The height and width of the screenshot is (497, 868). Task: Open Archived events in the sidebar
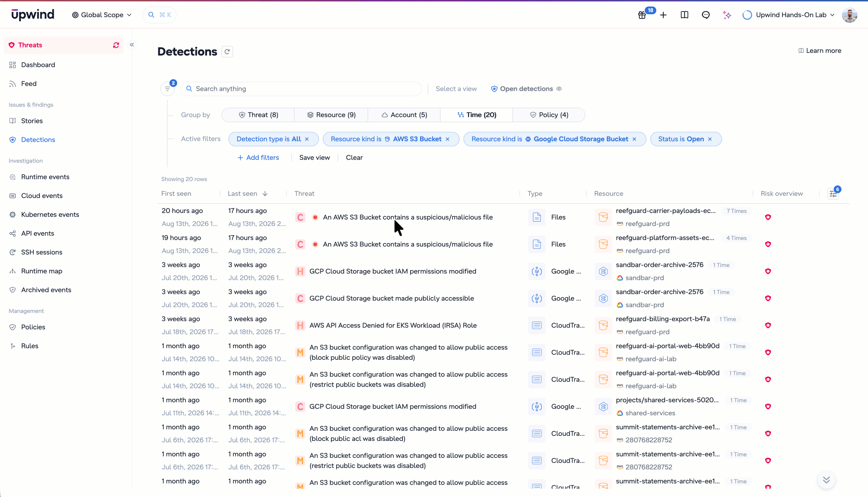tap(46, 290)
